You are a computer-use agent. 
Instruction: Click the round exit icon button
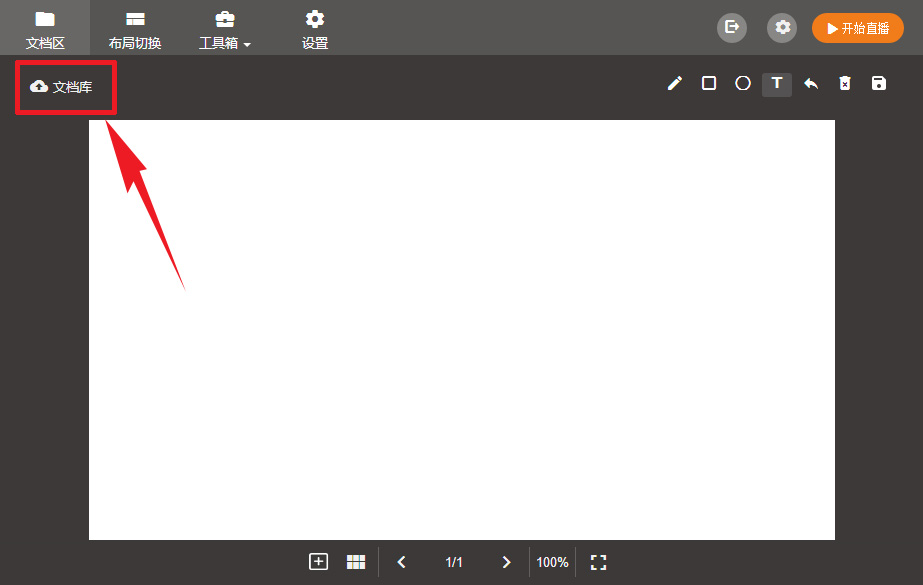pos(732,28)
